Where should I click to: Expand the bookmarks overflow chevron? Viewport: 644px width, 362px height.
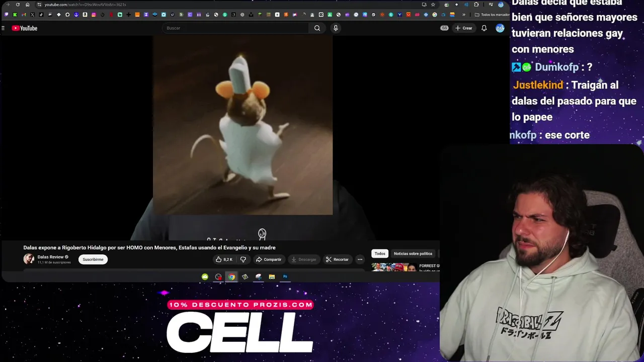pyautogui.click(x=464, y=15)
